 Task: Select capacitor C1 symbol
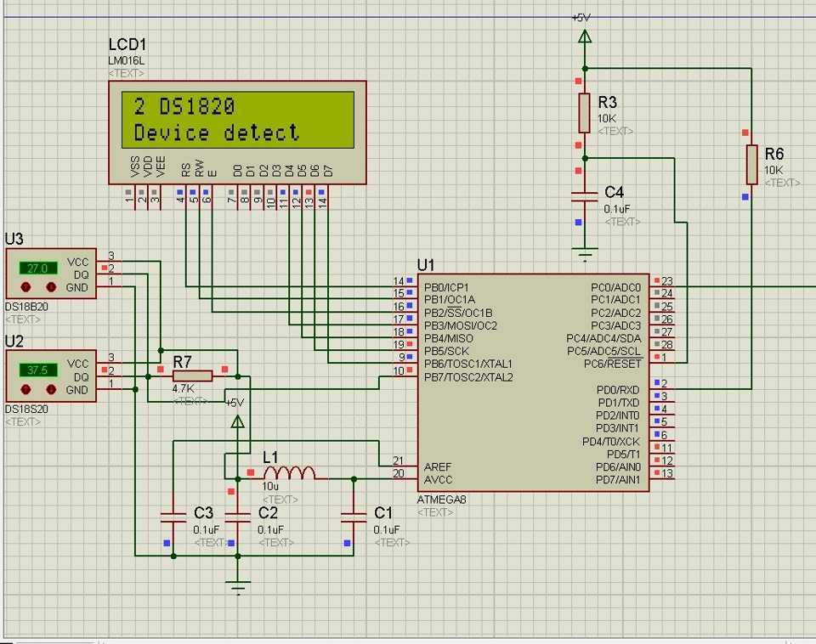pos(354,517)
